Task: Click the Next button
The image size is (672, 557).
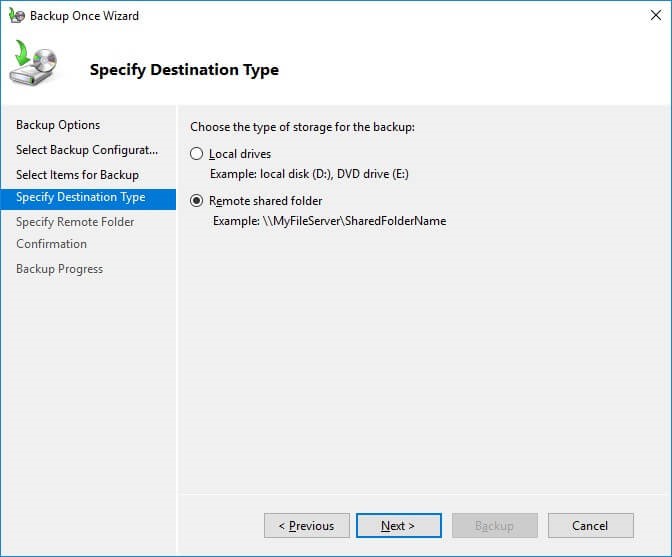Action: (x=399, y=525)
